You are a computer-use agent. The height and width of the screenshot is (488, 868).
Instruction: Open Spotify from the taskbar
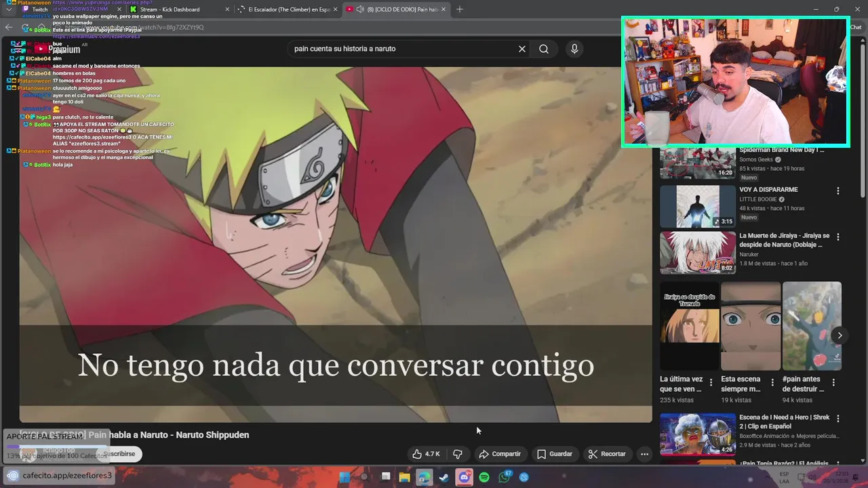(x=484, y=477)
